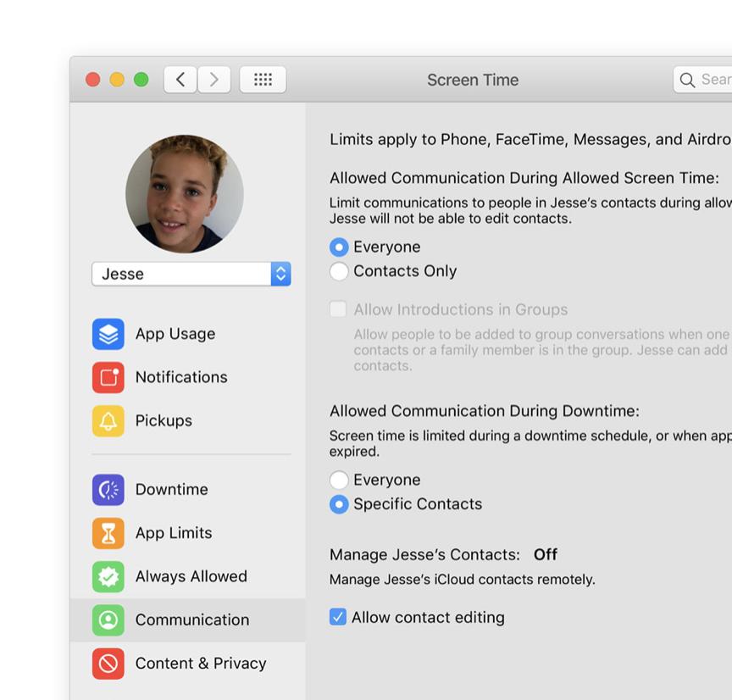Uncheck Allow contact editing checkbox
Viewport: 732px width, 700px height.
point(338,617)
